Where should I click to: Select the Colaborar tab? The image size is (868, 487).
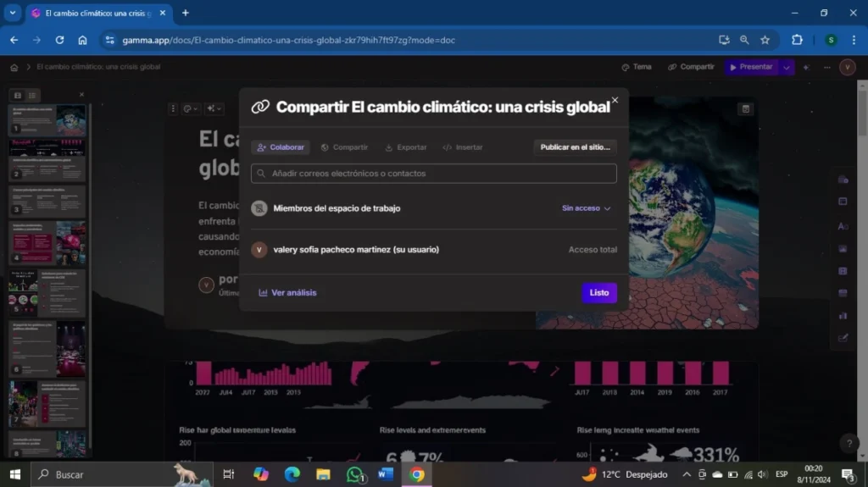[x=281, y=147]
